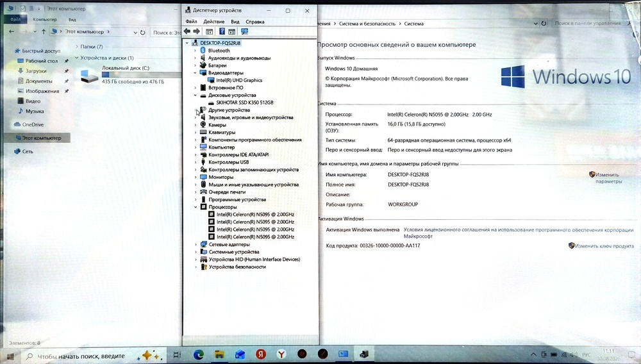Click the Up arrow in File Explorer
This screenshot has height=364, width=641.
pos(44,32)
